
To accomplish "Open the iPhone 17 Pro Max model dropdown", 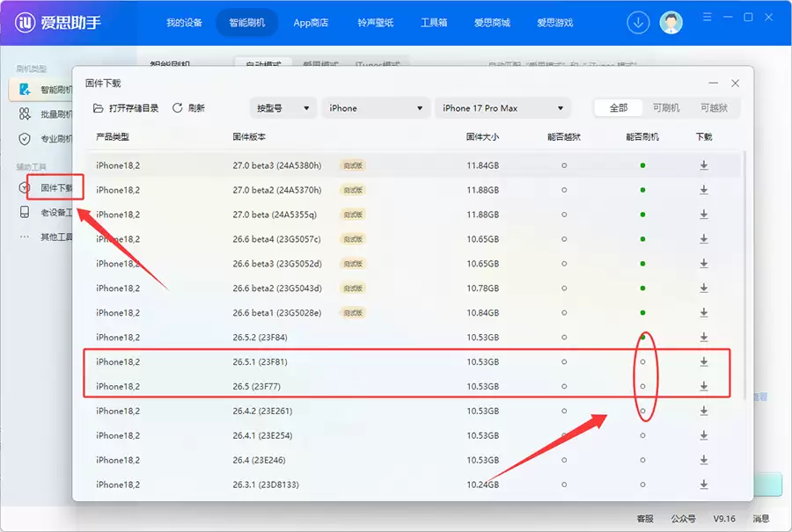I will (502, 108).
